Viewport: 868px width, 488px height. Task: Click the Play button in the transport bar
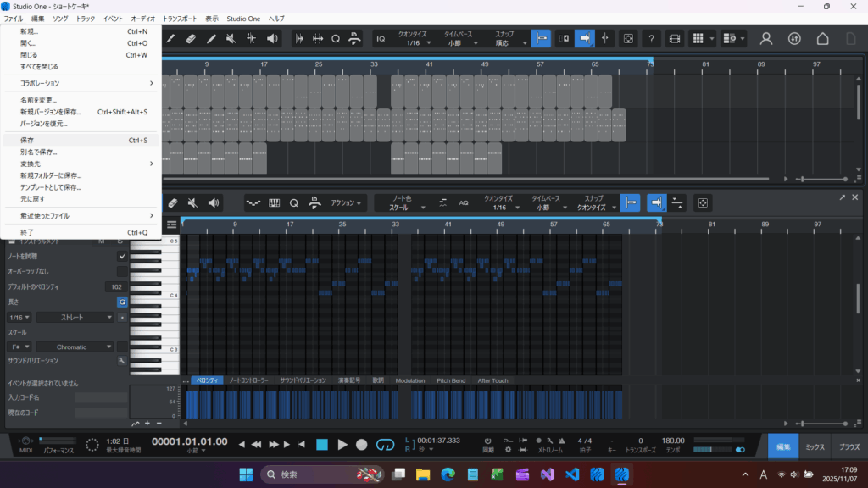click(342, 444)
